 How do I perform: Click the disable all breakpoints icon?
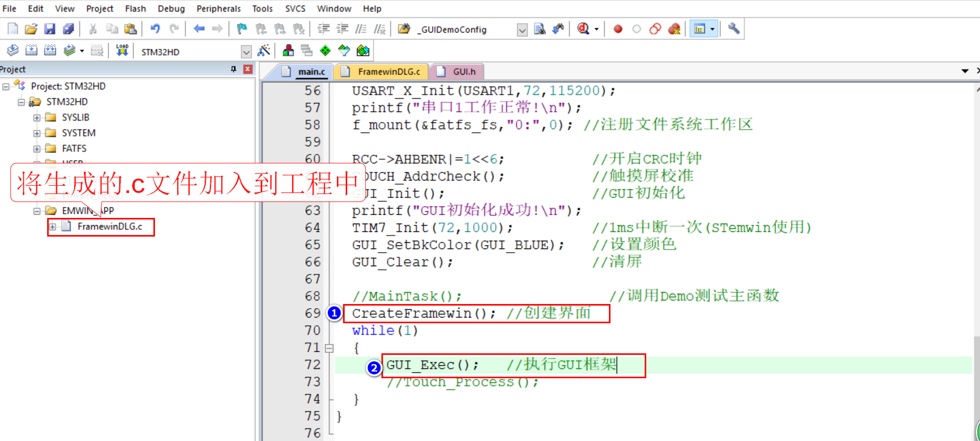point(655,29)
